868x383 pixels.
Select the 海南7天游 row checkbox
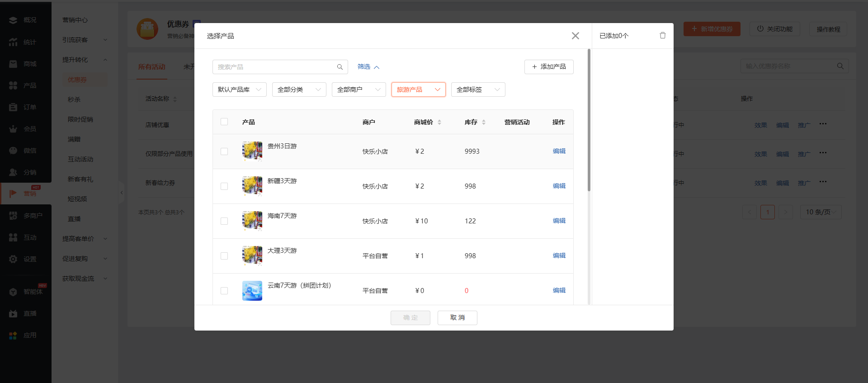click(x=224, y=221)
